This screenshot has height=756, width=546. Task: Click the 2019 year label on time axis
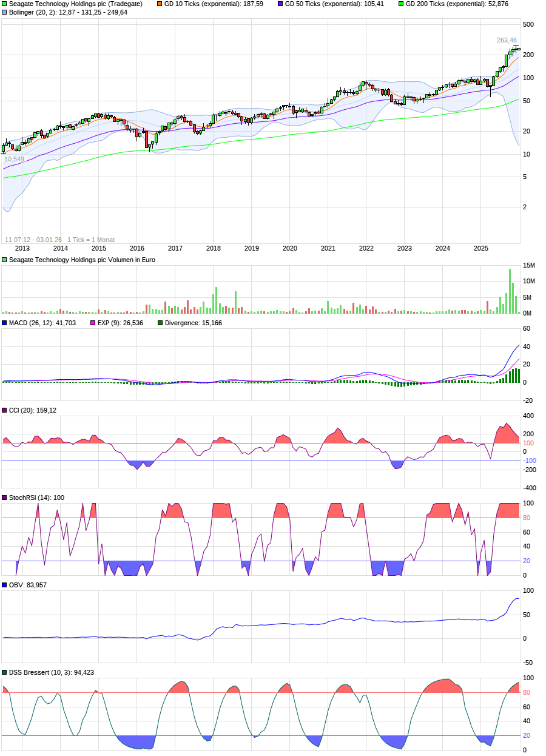(x=251, y=248)
